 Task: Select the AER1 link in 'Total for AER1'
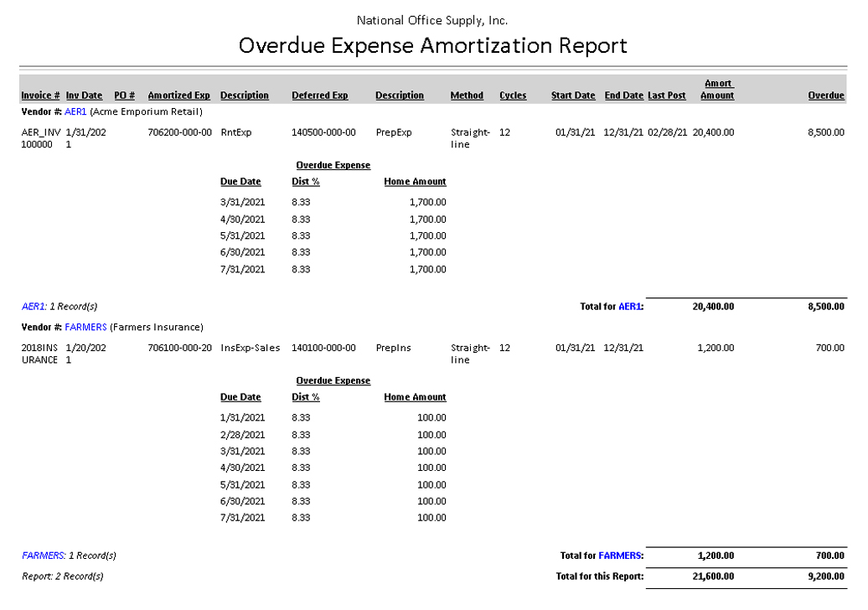pyautogui.click(x=629, y=307)
